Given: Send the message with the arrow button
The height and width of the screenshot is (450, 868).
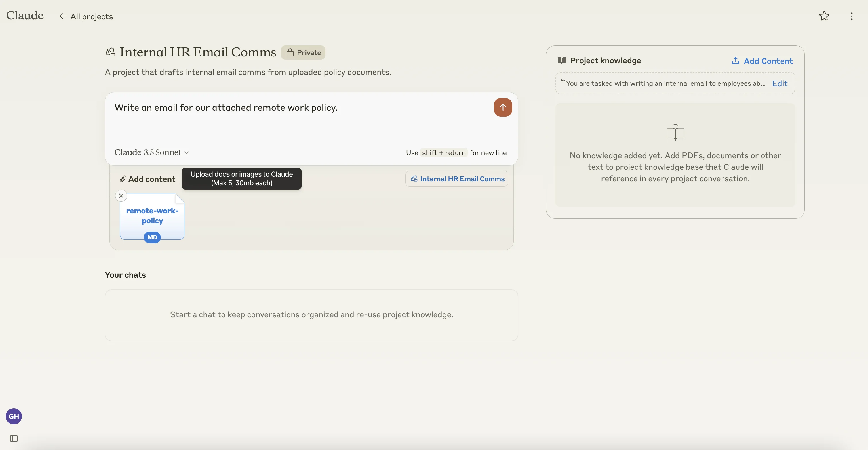Looking at the screenshot, I should click(502, 107).
